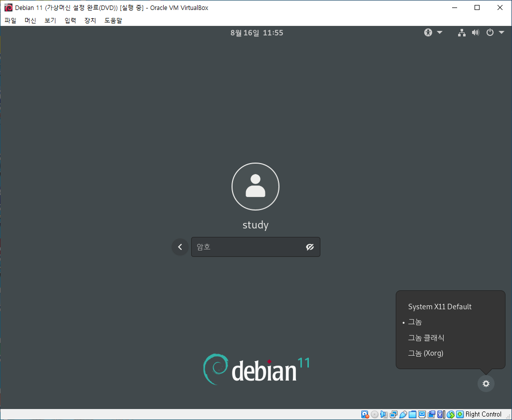The height and width of the screenshot is (420, 512).
Task: Click the VirtualBox window title icon
Action: [x=8, y=7]
